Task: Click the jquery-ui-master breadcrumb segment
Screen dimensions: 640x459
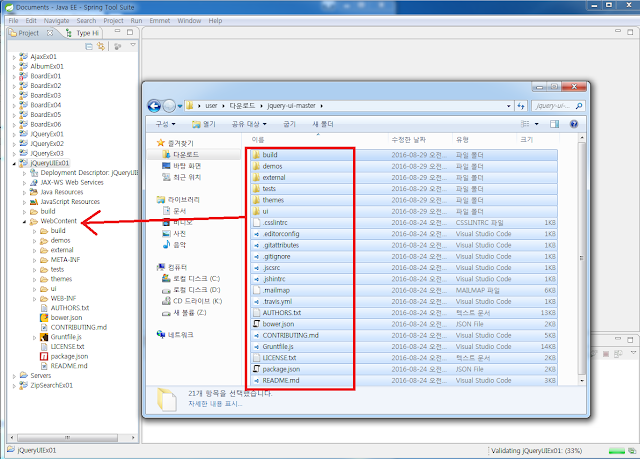Action: 291,106
